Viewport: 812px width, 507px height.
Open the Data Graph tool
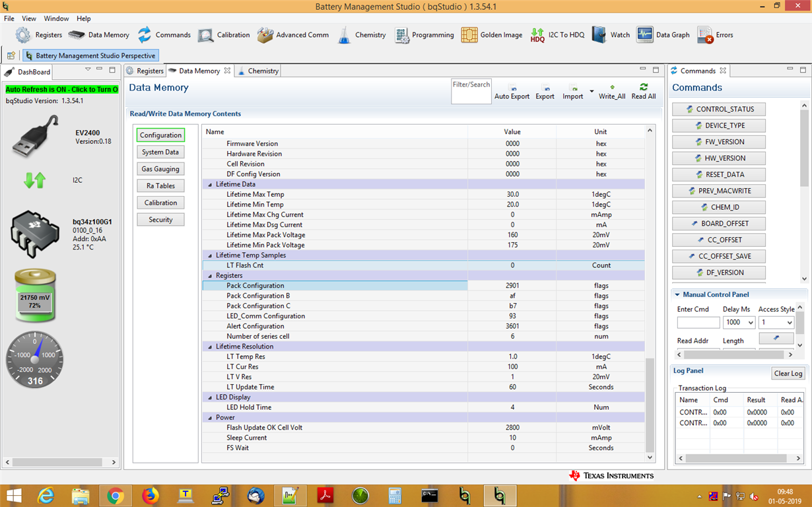(645, 35)
